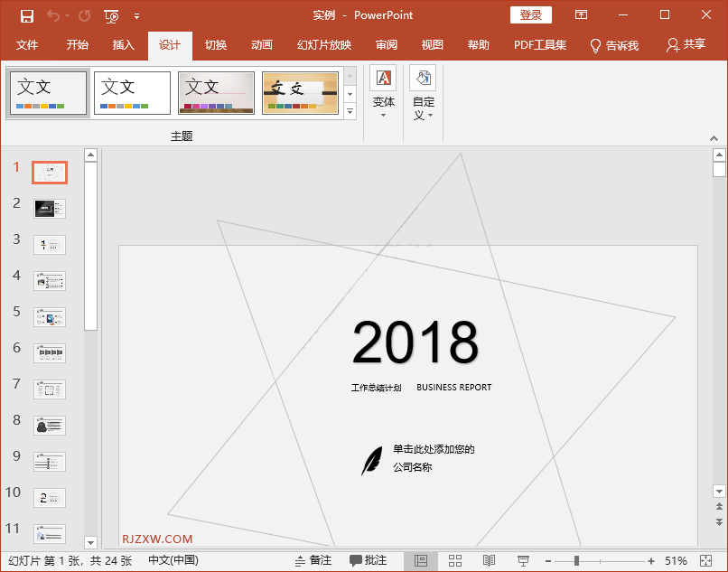Apply the fourth calligraphy wood theme

point(301,92)
